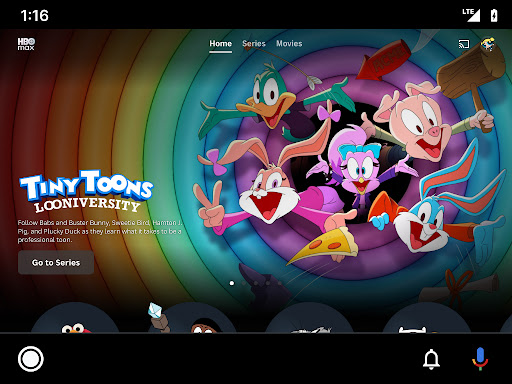512x384 pixels.
Task: Click the Go to Series button
Action: (x=56, y=263)
